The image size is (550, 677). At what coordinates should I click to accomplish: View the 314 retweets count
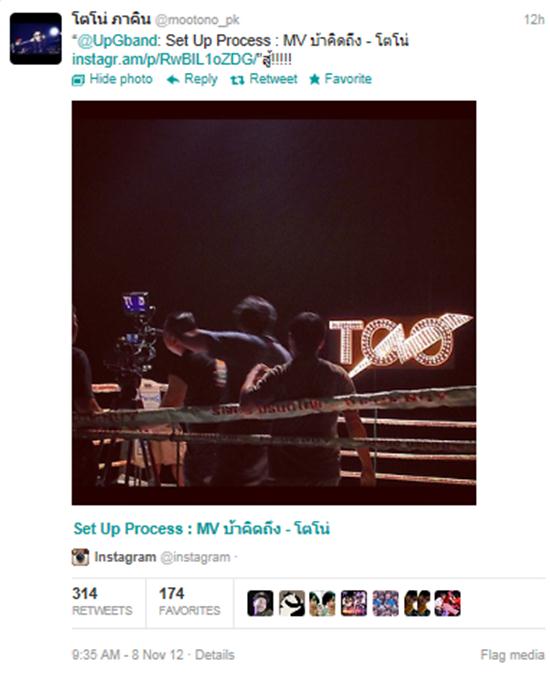pyautogui.click(x=102, y=601)
